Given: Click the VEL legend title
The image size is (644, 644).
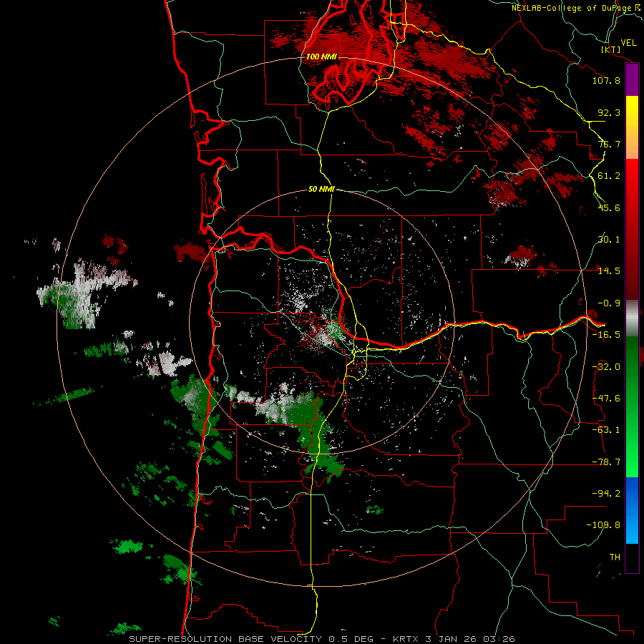Looking at the screenshot, I should click(628, 43).
